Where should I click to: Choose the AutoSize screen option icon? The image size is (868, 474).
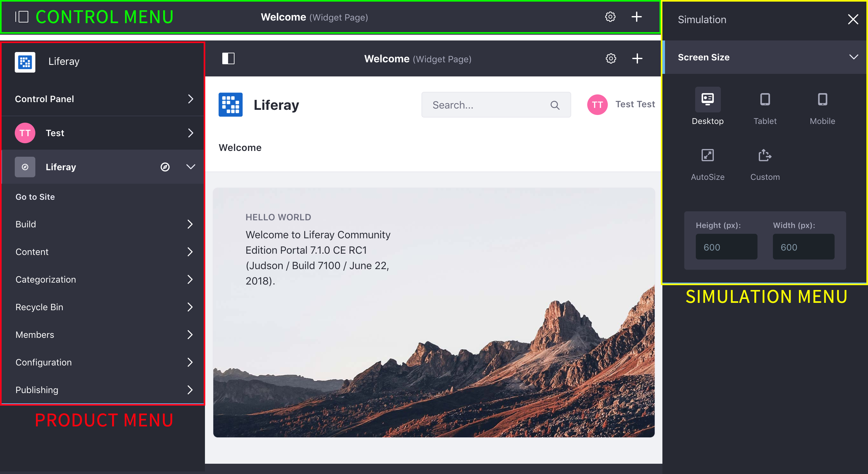[708, 155]
